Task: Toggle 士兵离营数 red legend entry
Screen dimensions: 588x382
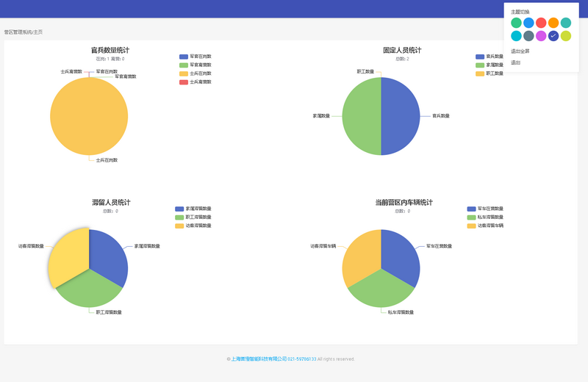Action: pos(195,82)
